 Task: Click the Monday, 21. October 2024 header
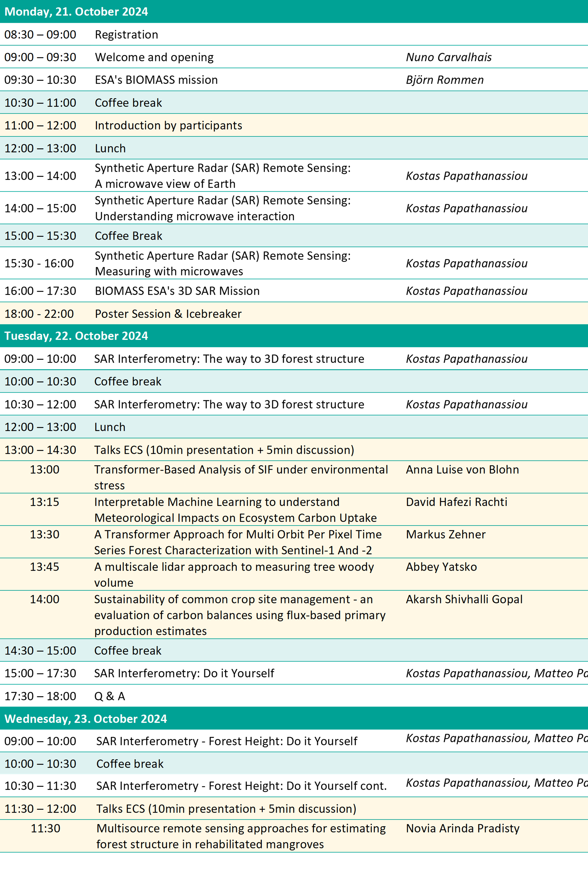tap(76, 12)
